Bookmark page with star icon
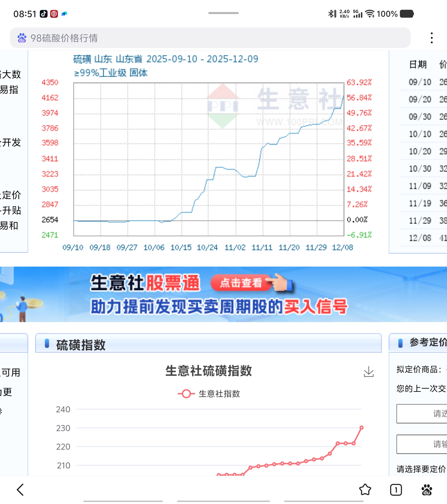This screenshot has height=504, width=447. (365, 490)
